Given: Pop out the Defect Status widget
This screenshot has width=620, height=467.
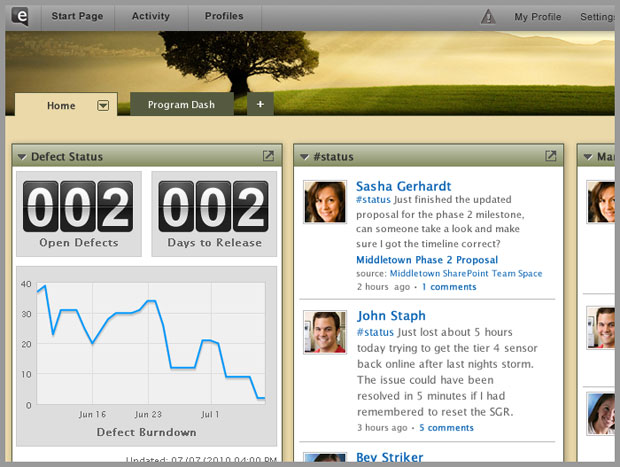Looking at the screenshot, I should tap(268, 156).
